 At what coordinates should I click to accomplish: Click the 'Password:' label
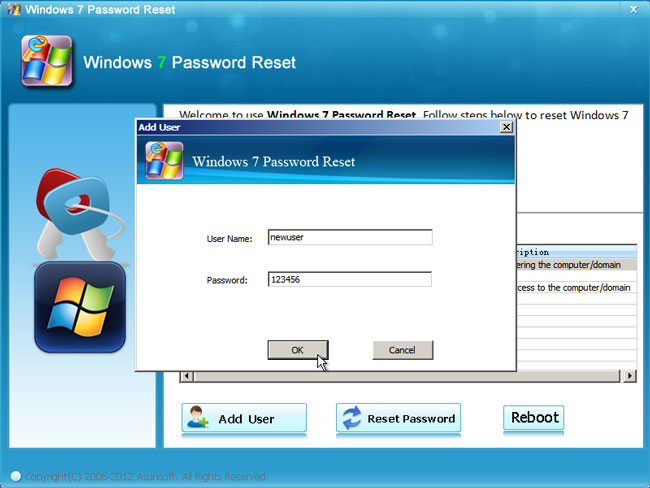(x=227, y=280)
